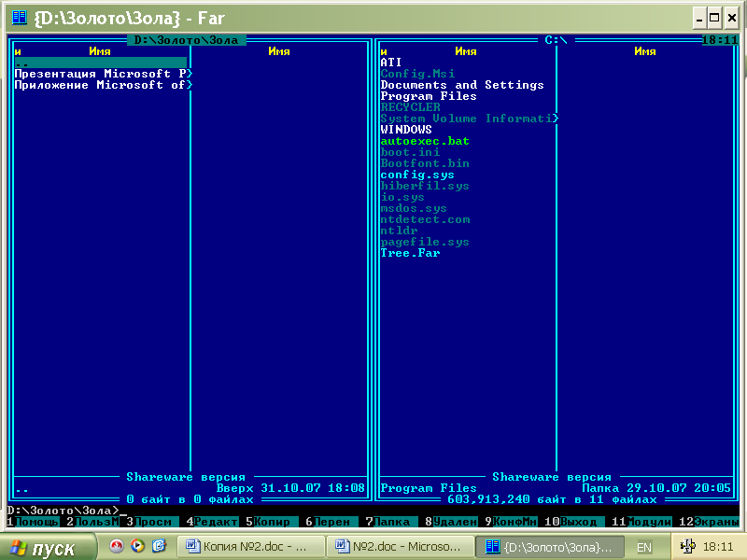Open the Internet Explorer quick launch icon
The image size is (747, 560).
(159, 546)
